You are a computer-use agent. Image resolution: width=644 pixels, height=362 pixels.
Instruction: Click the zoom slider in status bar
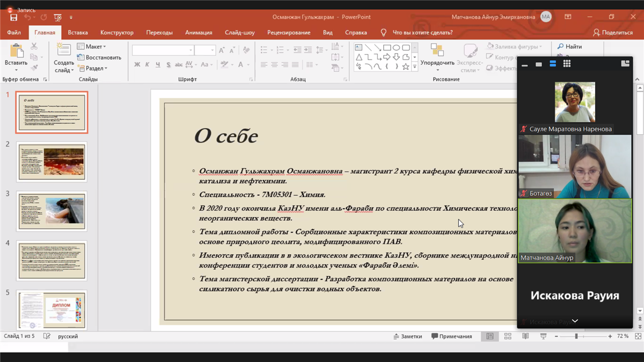[x=576, y=336]
